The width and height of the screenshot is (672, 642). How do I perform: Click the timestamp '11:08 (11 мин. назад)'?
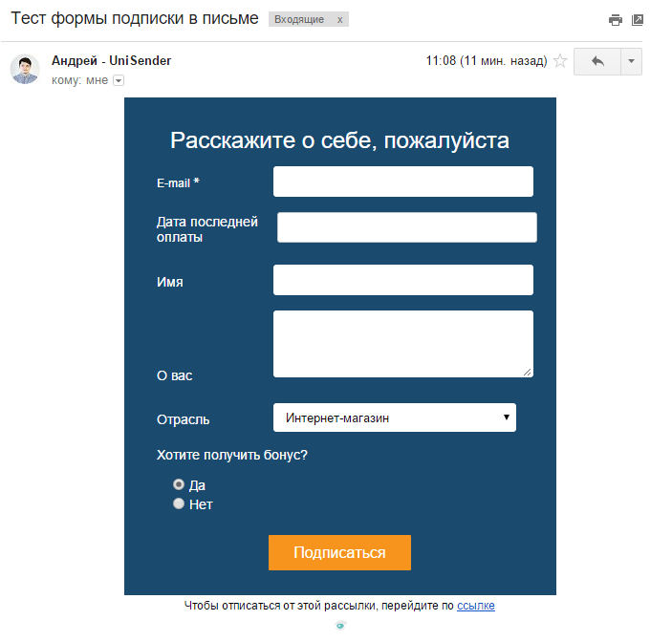point(487,61)
